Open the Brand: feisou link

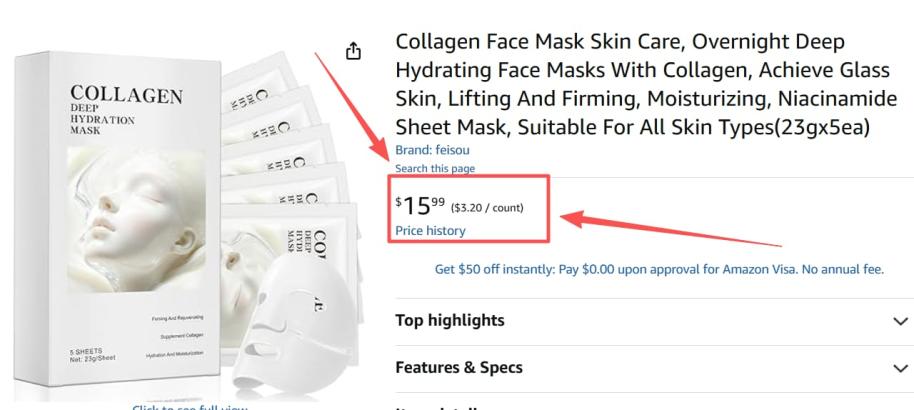tap(426, 150)
